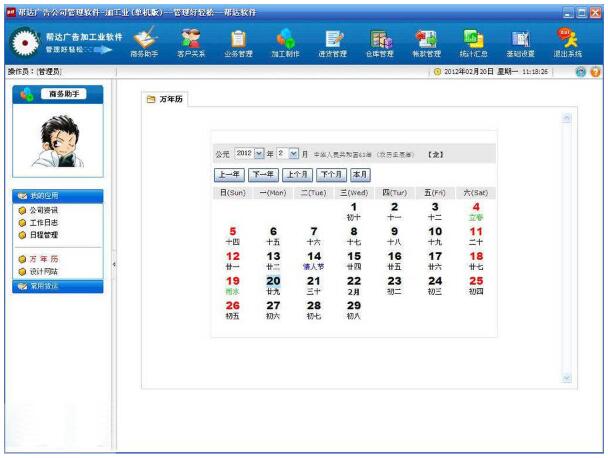Viewport: 608px width, 458px height.
Task: Click 下个月 button
Action: 332,175
